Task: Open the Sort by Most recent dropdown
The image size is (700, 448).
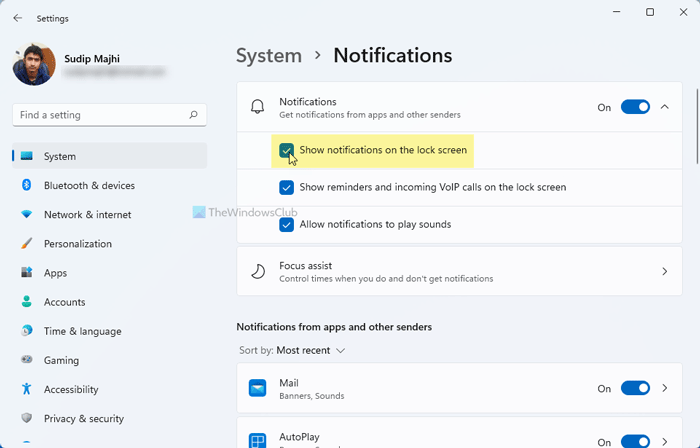Action: click(310, 351)
